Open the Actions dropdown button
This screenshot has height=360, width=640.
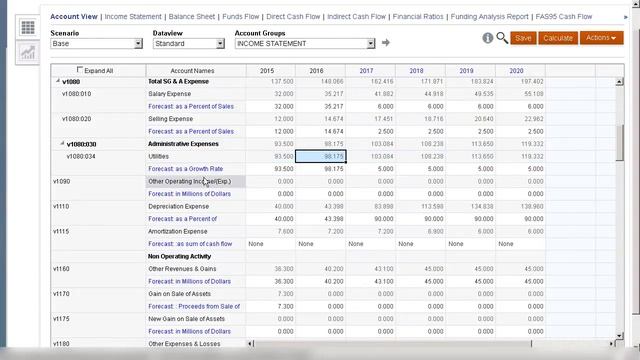(x=601, y=38)
